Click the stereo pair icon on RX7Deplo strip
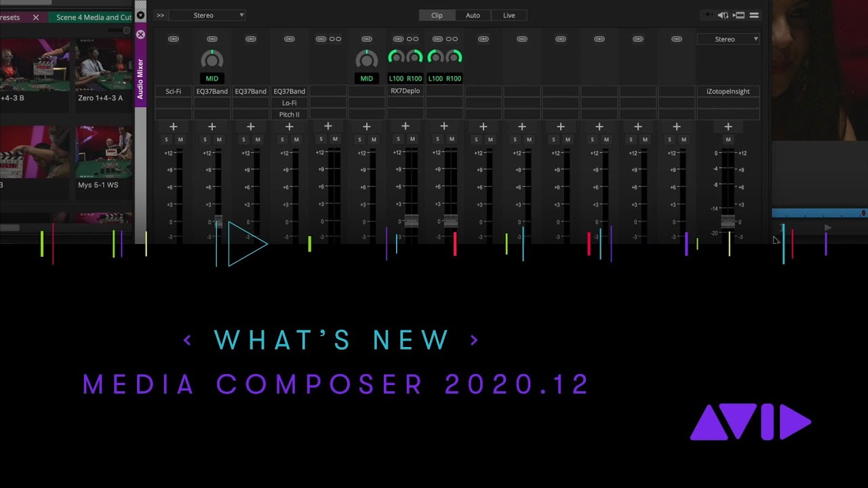This screenshot has width=868, height=488. [412, 39]
